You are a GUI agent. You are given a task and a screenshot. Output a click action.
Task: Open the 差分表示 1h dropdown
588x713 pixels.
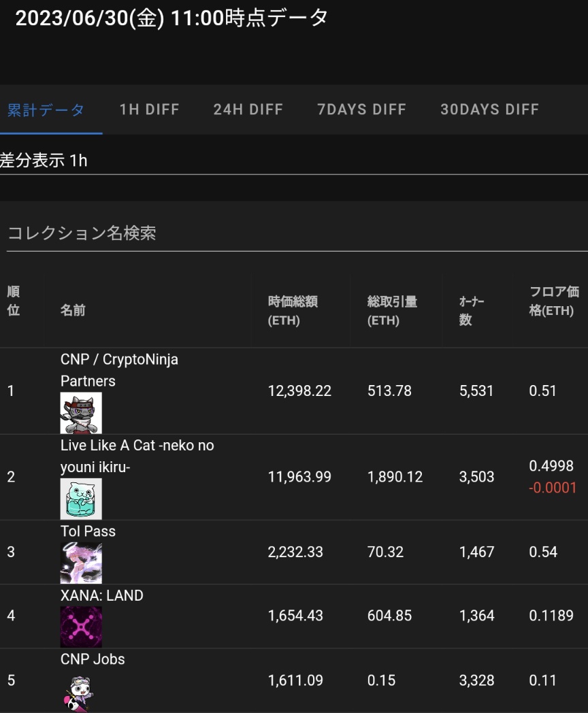tap(294, 161)
